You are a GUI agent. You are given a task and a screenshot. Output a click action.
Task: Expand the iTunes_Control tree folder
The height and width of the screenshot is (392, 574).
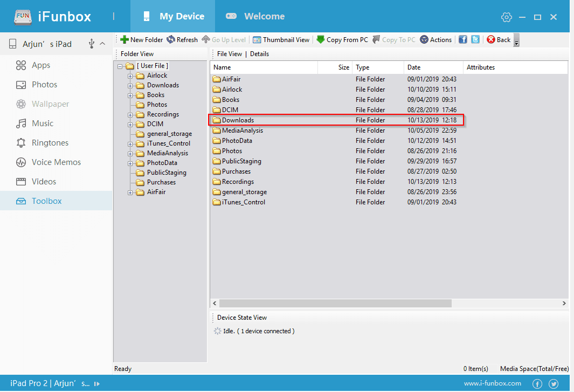pos(130,145)
